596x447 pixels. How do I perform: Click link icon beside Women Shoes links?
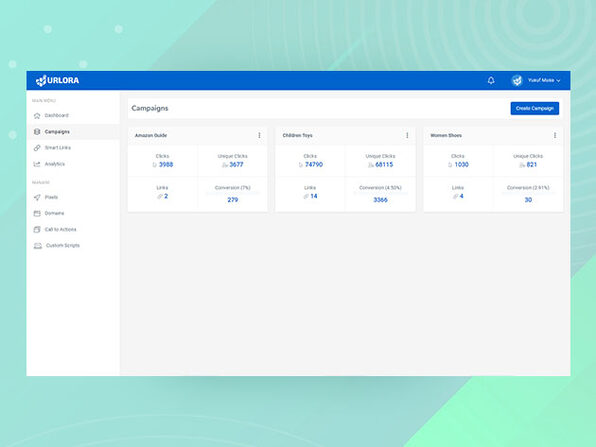click(x=455, y=197)
